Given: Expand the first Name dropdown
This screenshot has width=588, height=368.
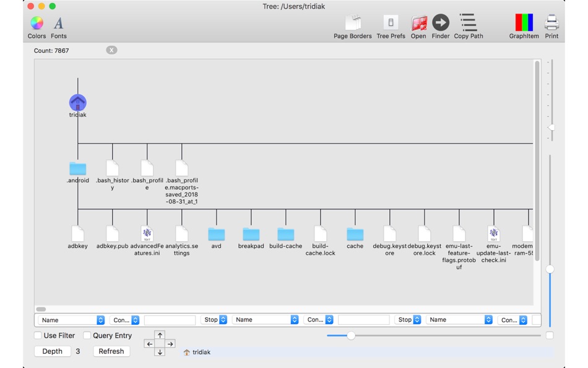Looking at the screenshot, I should coord(71,320).
